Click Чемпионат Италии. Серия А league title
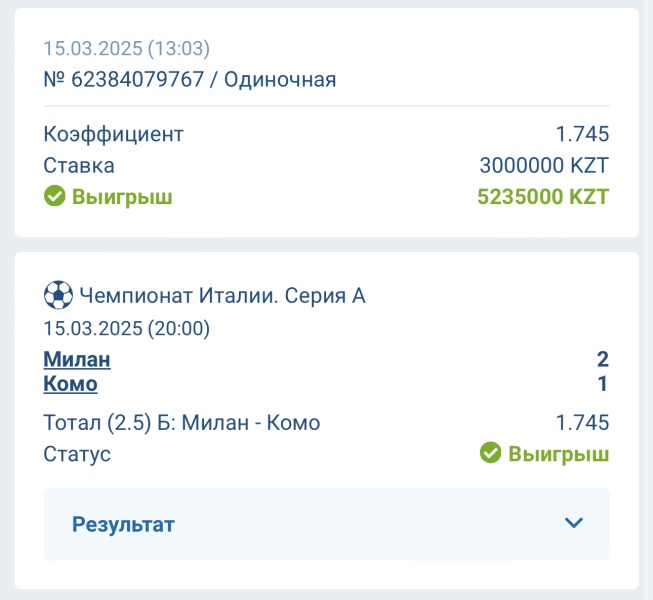Screen dimensions: 653x600 [x=222, y=296]
